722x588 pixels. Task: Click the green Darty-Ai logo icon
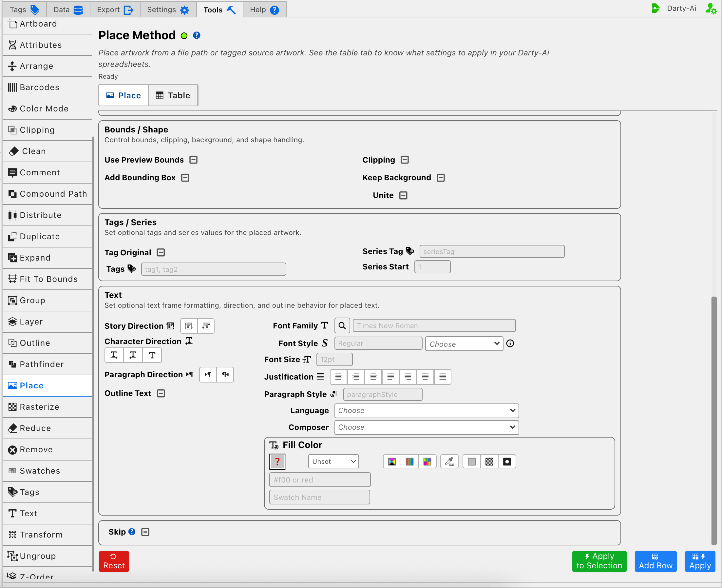tap(655, 9)
